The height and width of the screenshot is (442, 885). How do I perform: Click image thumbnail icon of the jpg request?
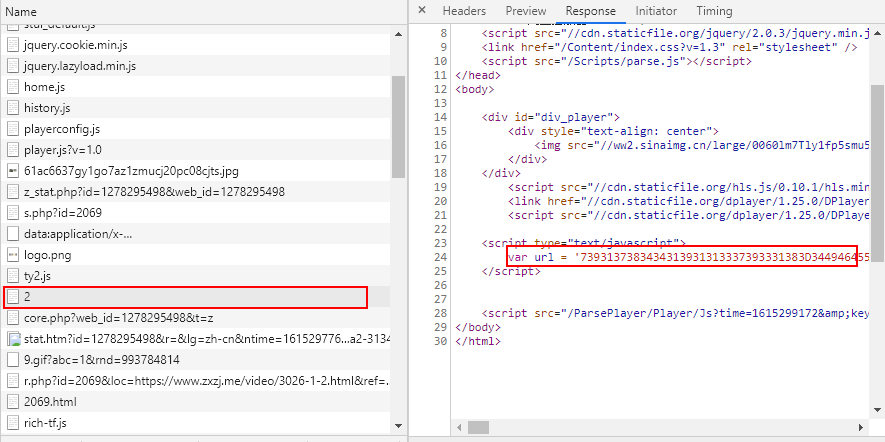click(x=13, y=171)
